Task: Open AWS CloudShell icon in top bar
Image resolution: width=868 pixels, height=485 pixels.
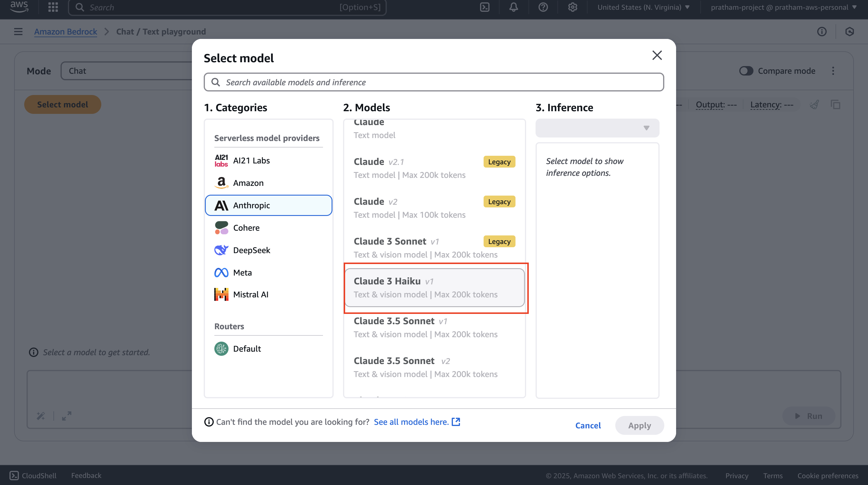Action: click(x=484, y=7)
